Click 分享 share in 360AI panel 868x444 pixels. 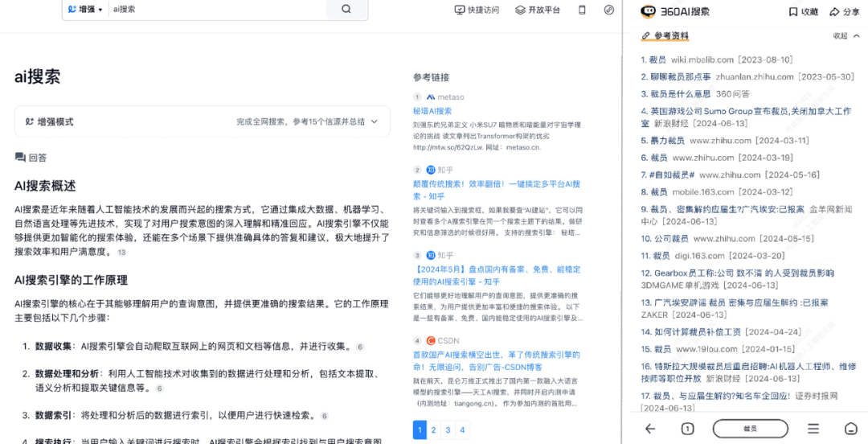coord(844,12)
